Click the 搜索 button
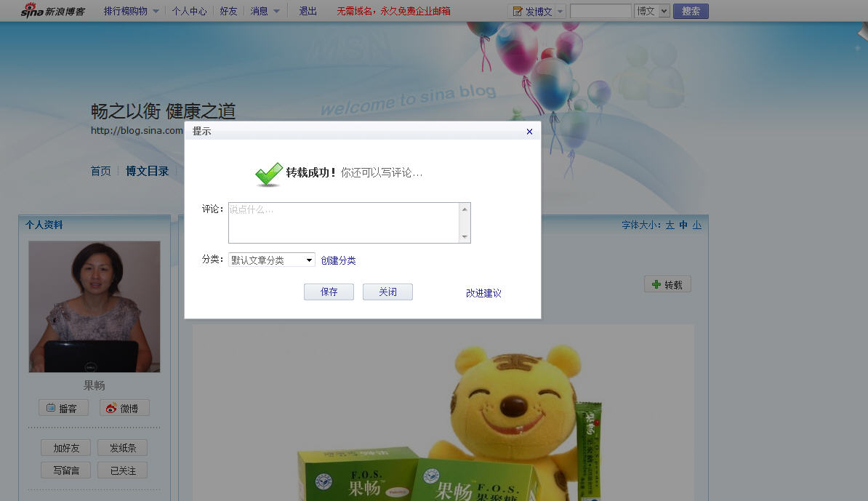Image resolution: width=868 pixels, height=501 pixels. [x=691, y=11]
